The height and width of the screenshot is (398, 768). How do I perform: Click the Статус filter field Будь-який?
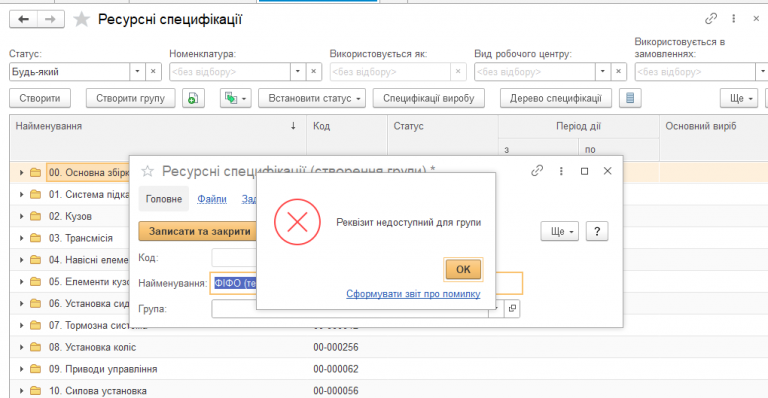click(x=70, y=71)
